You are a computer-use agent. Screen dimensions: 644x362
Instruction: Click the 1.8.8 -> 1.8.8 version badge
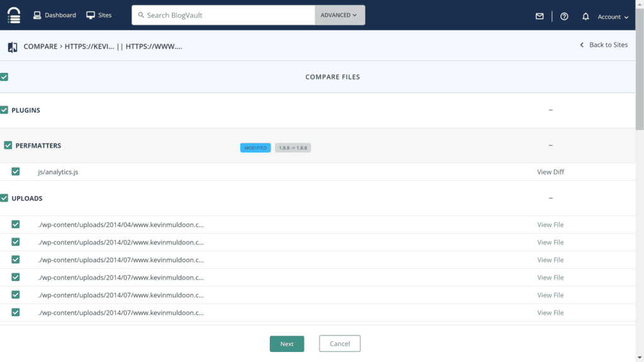[293, 148]
